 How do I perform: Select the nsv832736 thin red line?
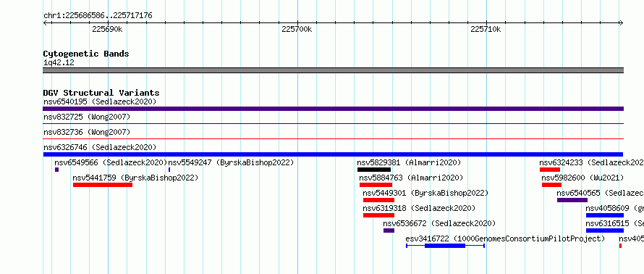[333, 138]
